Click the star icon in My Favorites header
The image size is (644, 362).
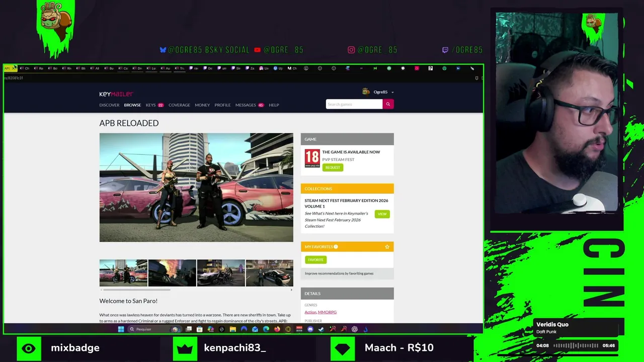(387, 247)
